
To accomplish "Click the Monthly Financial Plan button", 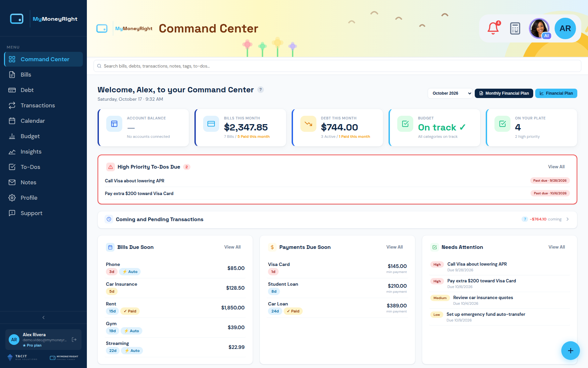I will click(x=504, y=93).
